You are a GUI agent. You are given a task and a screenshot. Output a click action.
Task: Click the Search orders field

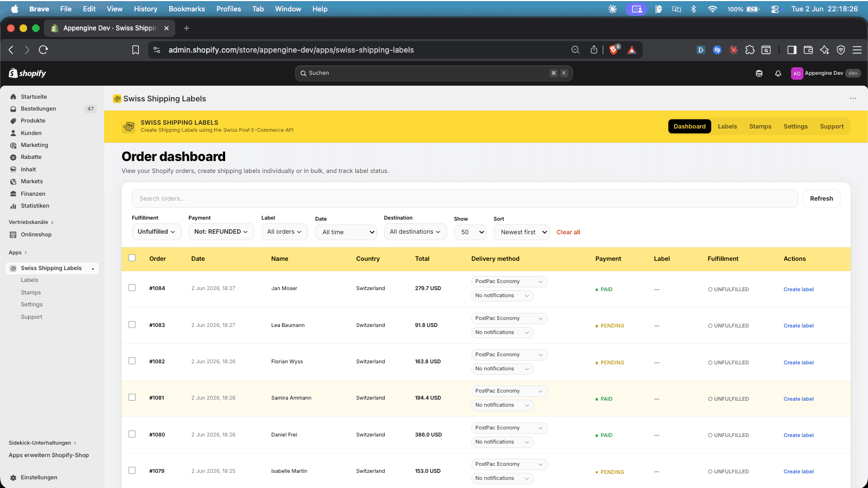464,198
